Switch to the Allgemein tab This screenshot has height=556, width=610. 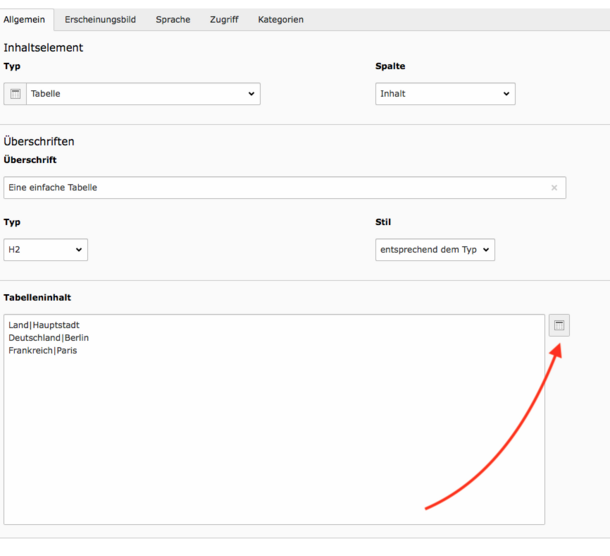coord(24,19)
